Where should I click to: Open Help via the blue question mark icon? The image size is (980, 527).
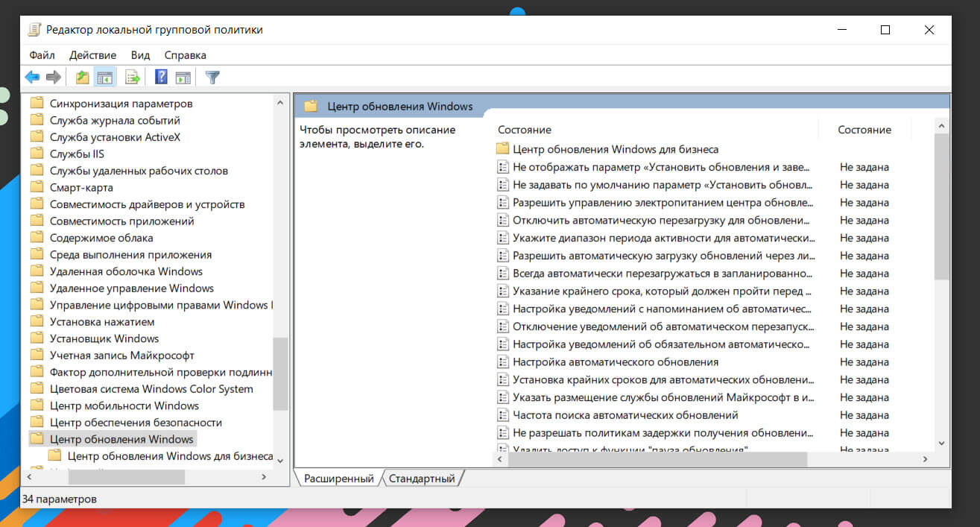[x=161, y=78]
